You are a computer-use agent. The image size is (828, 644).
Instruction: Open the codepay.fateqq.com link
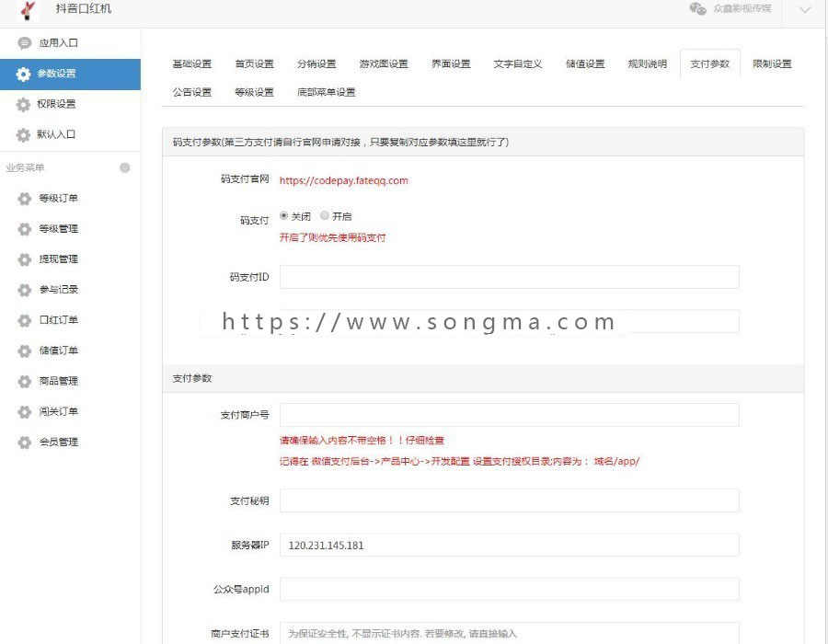(343, 180)
